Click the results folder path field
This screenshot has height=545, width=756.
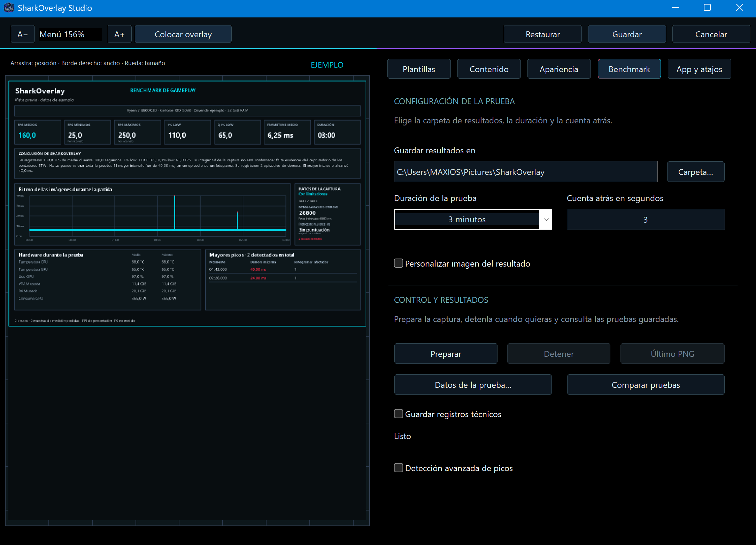[x=526, y=172]
